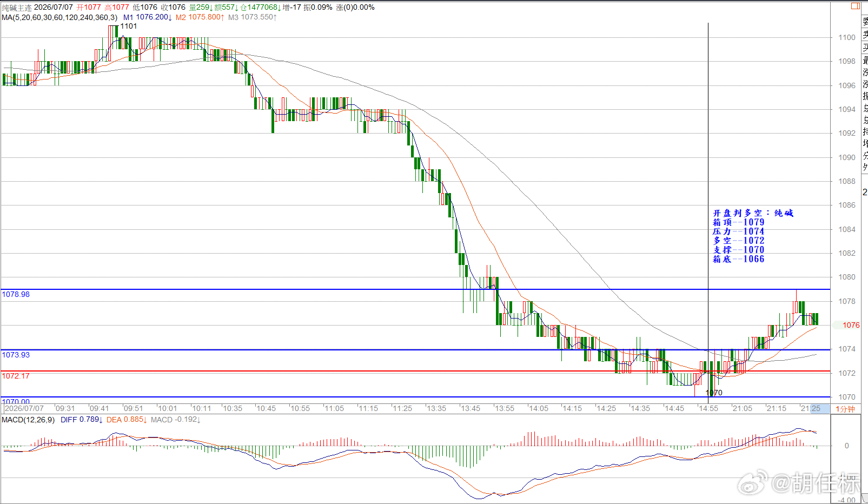
Task: Click the 纯碱主连 contract title
Action: point(17,8)
